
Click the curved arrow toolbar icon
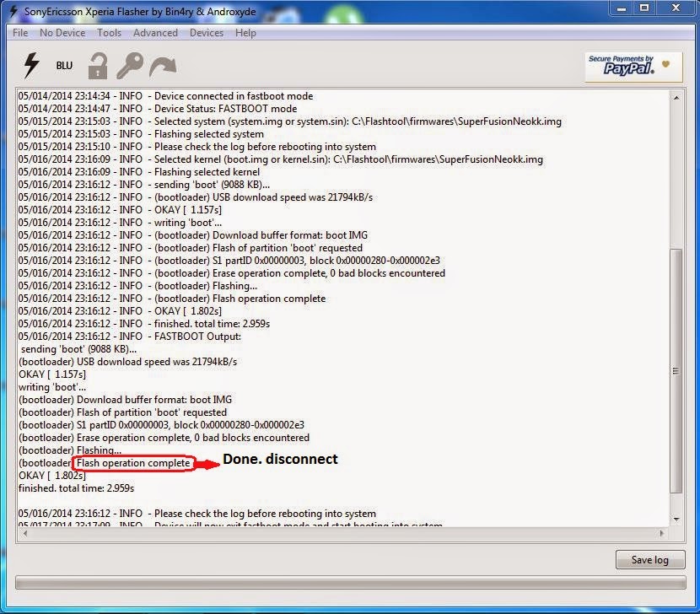[x=163, y=67]
